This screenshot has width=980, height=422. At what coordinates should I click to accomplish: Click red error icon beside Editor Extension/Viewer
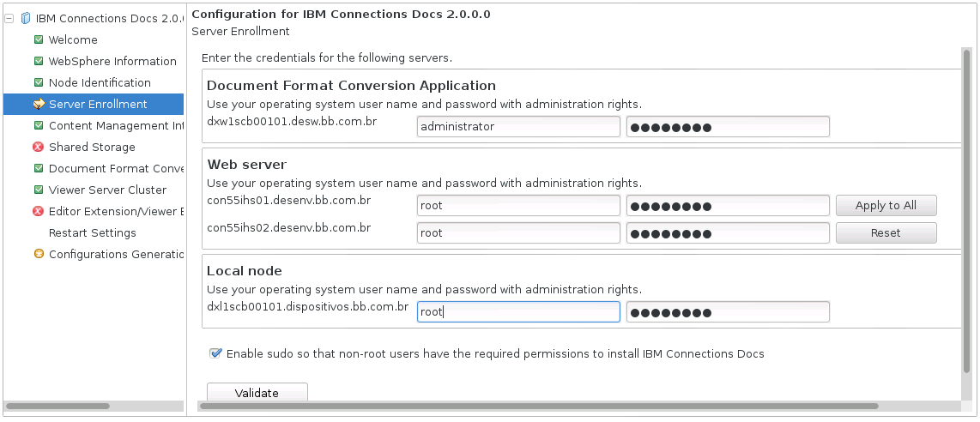(x=39, y=211)
